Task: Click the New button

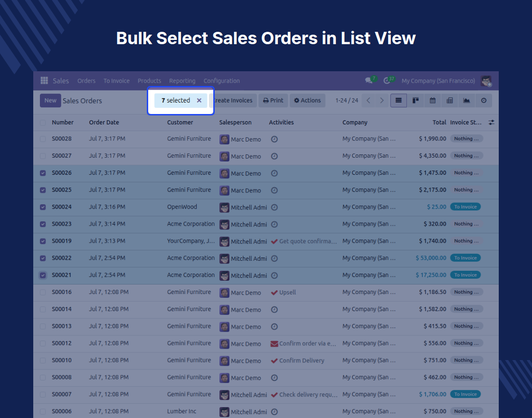Action: (50, 100)
